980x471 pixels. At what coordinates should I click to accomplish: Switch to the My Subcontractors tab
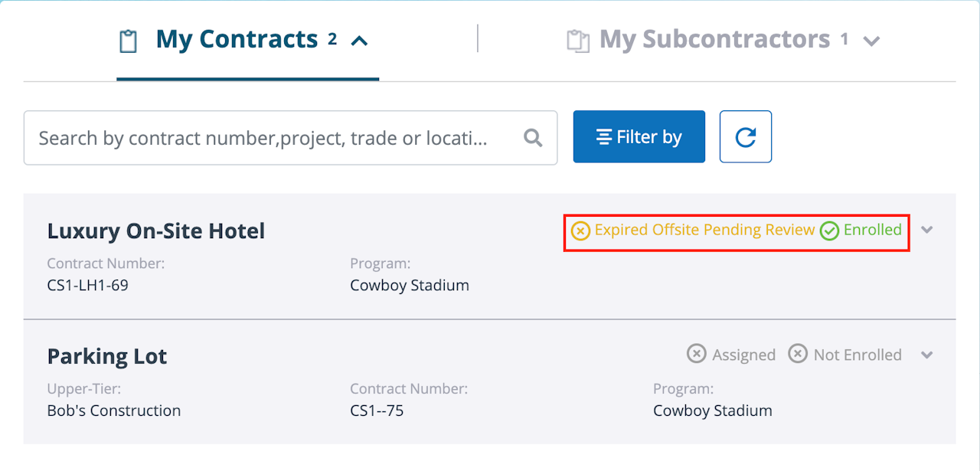tap(714, 40)
